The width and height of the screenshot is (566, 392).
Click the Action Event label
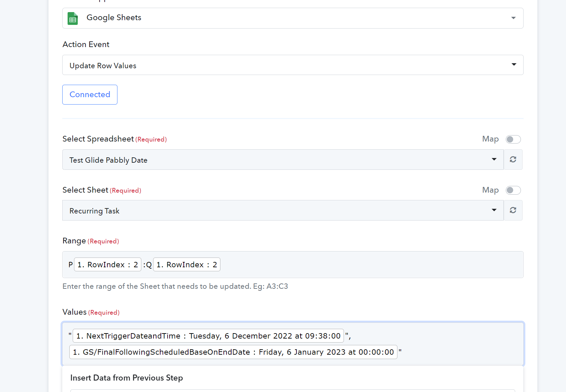[86, 44]
